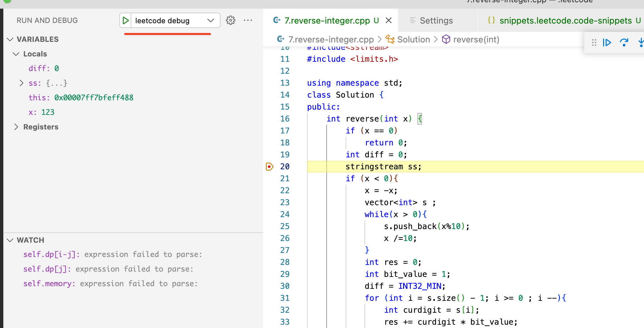This screenshot has height=328, width=644.
Task: Open the leetcode debug configuration dropdown
Action: pyautogui.click(x=210, y=21)
